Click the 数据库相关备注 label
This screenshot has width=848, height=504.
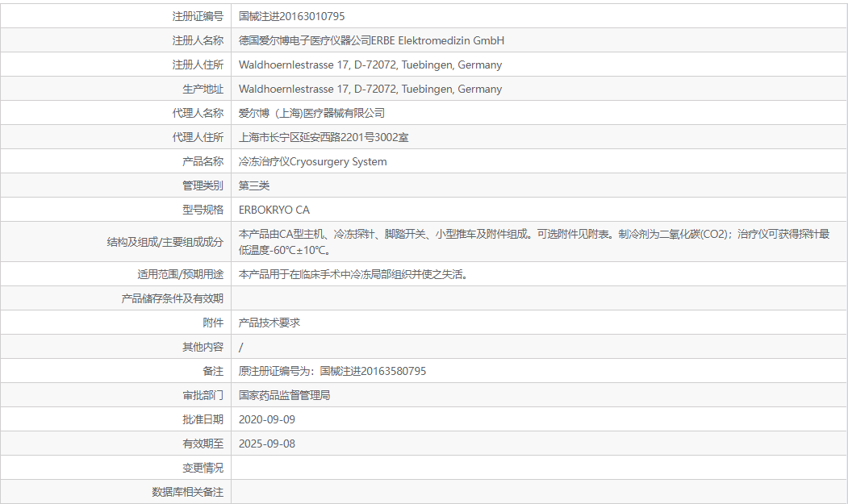[187, 492]
